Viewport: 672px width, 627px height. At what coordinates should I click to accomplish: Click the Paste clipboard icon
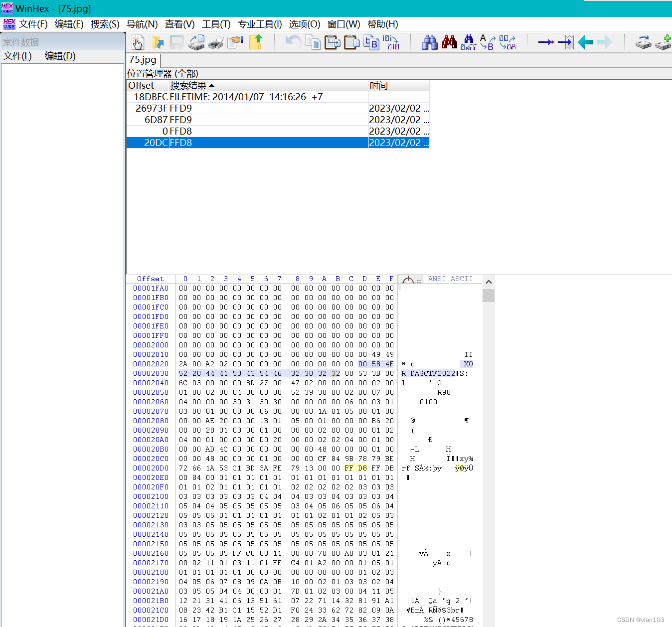tap(352, 42)
